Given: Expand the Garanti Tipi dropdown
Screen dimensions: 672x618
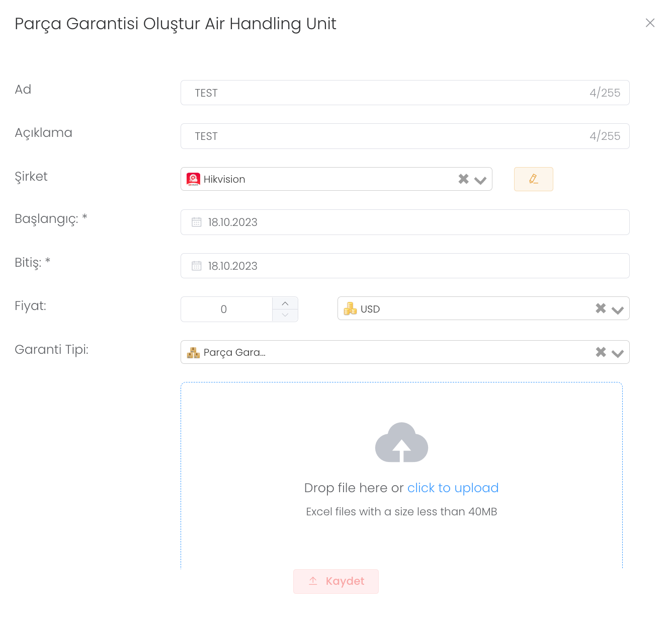Looking at the screenshot, I should click(618, 353).
